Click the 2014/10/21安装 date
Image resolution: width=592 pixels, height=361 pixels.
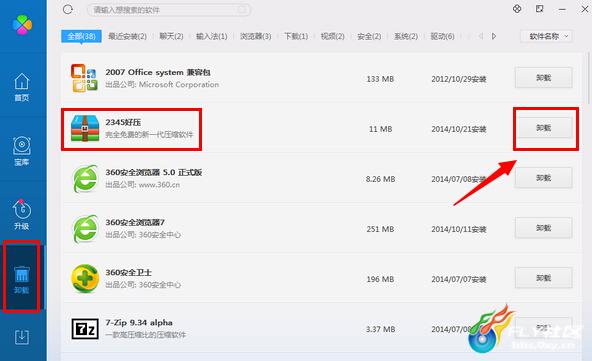(459, 129)
